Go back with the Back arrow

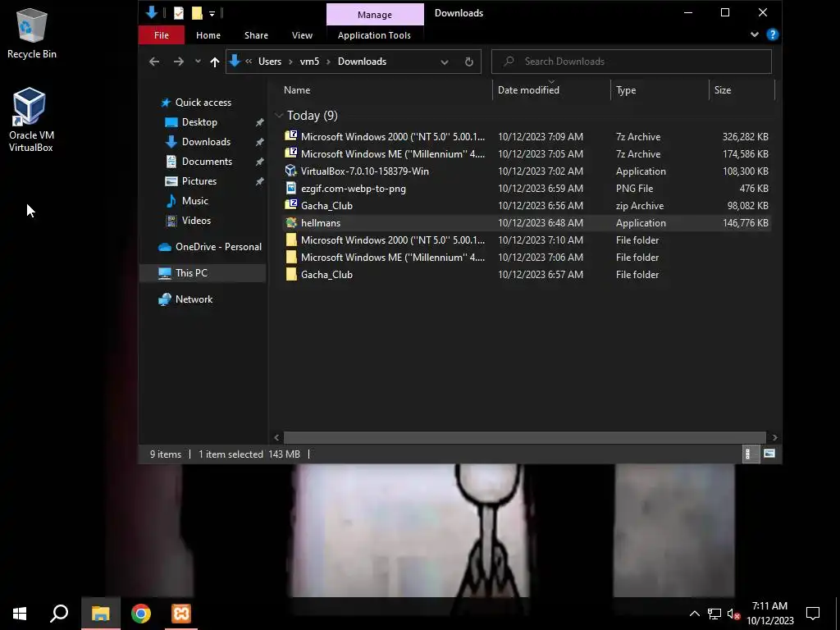click(x=154, y=62)
